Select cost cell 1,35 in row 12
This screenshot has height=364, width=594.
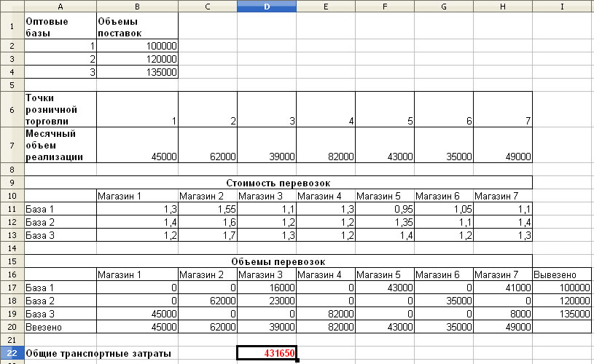click(385, 222)
